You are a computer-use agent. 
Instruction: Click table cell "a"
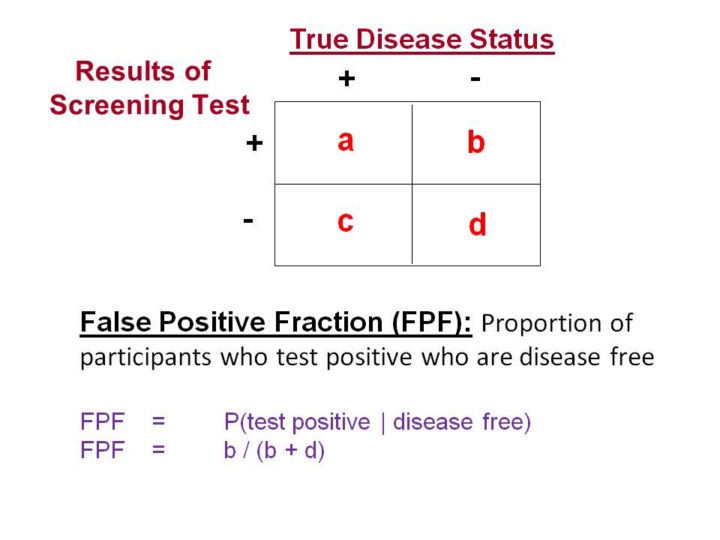345,142
